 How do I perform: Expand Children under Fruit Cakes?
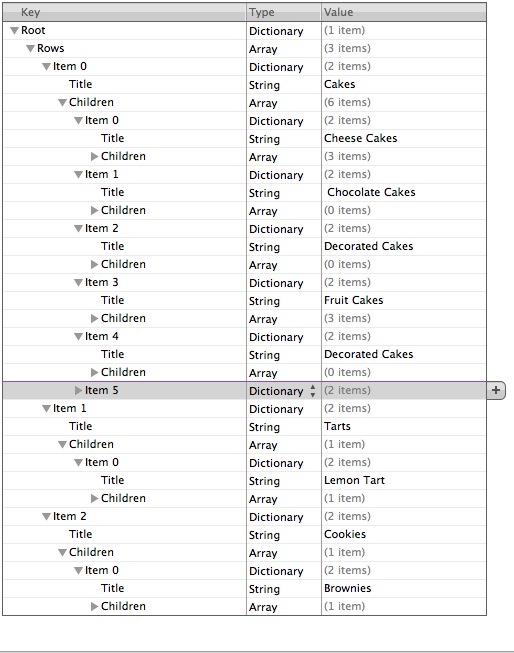coord(95,318)
